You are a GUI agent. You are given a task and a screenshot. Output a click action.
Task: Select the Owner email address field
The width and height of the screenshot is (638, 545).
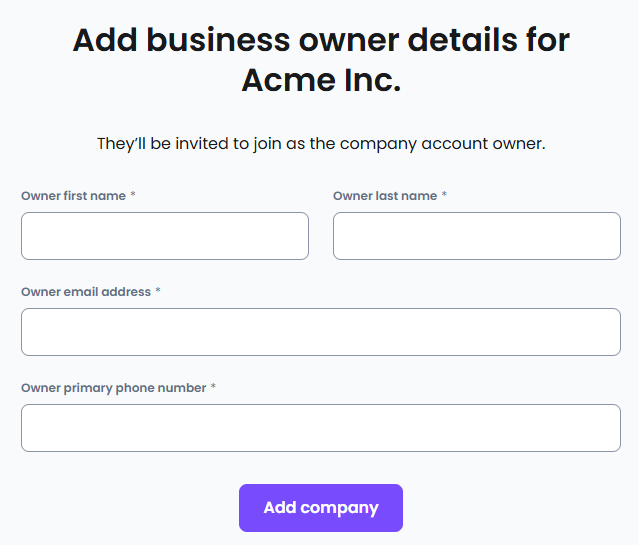pos(321,332)
